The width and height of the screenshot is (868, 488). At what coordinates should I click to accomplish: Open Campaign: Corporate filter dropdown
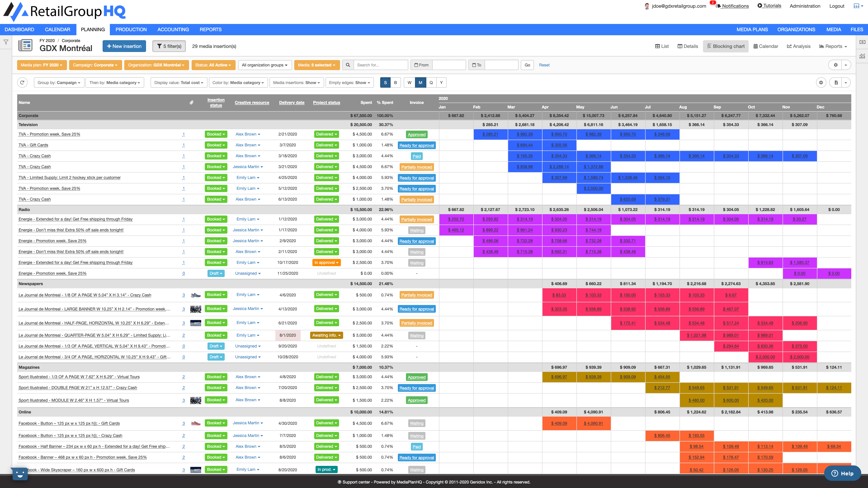(95, 65)
